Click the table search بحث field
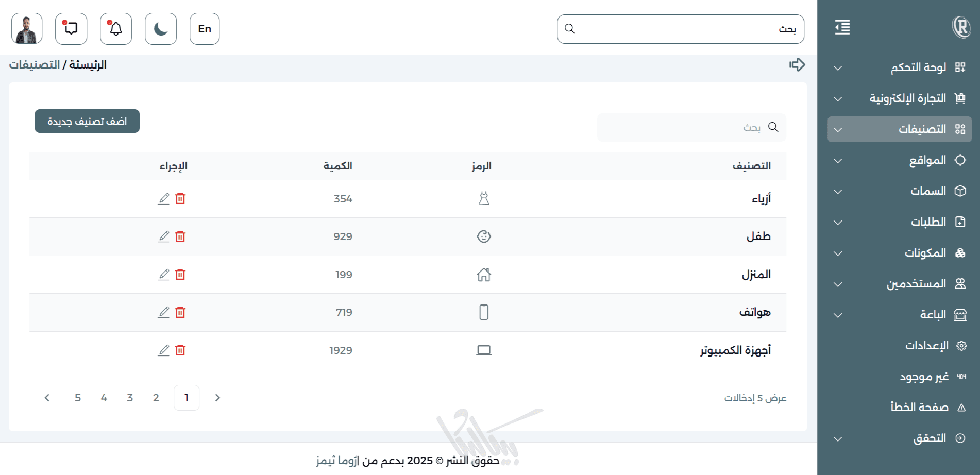Viewport: 980px width, 475px height. pos(691,127)
